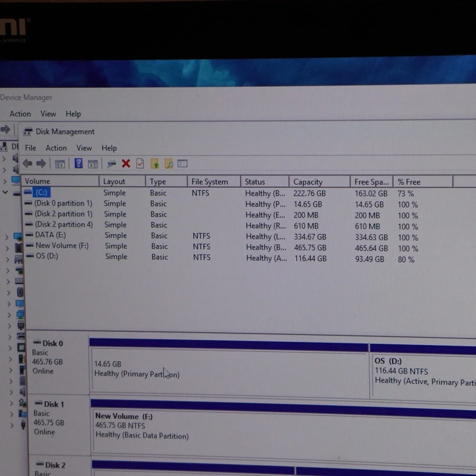The image size is (476, 476).
Task: Expand the tree node beside the mouse icon
Action: coord(8,293)
